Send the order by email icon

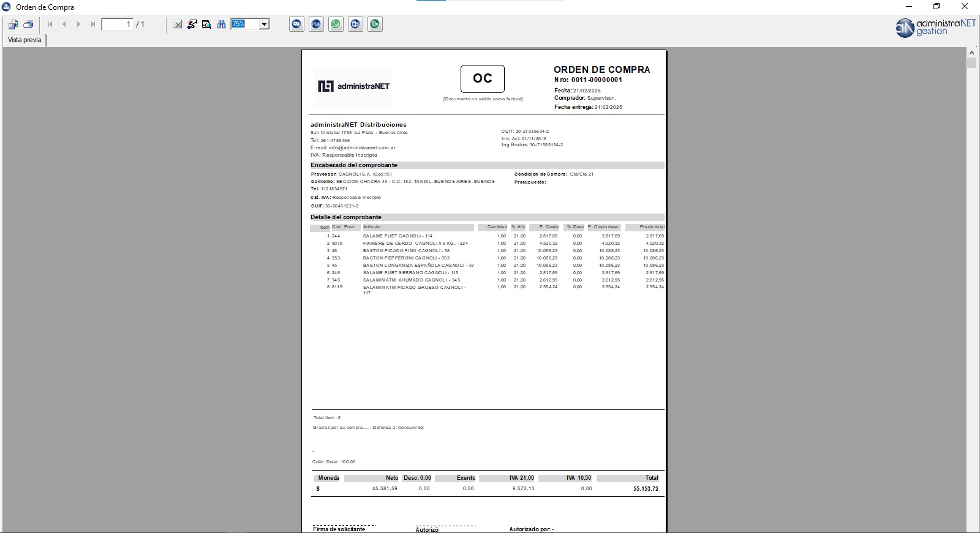[x=297, y=24]
